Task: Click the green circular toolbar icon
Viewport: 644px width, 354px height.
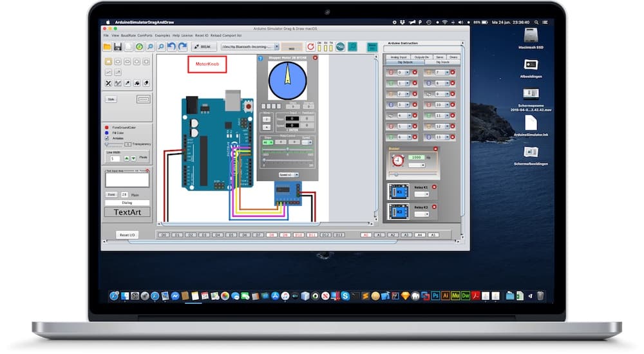Action: (x=140, y=47)
